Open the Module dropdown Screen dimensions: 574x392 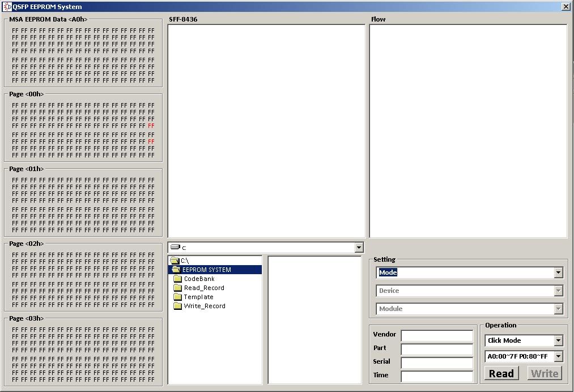click(x=558, y=309)
